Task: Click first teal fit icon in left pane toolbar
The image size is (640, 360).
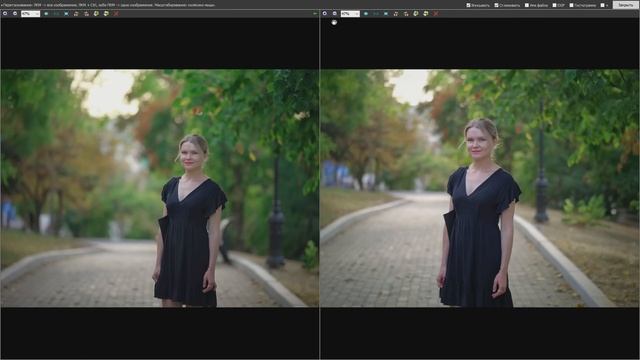Action: point(46,13)
